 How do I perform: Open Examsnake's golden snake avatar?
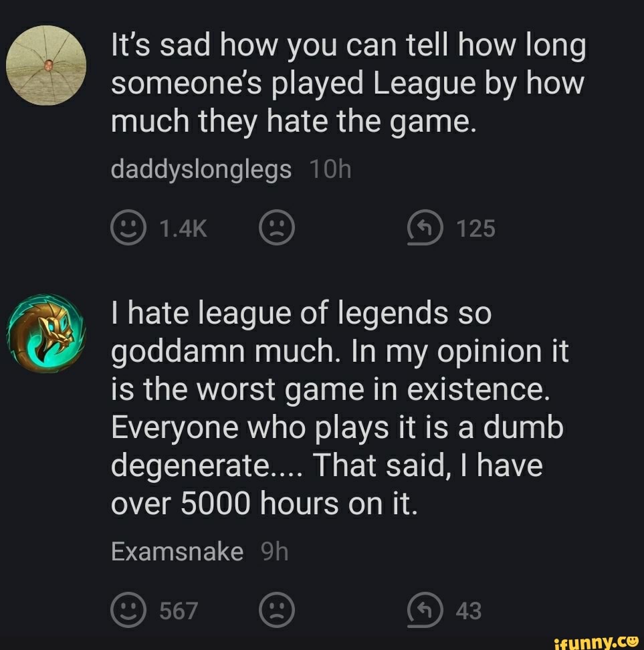click(46, 333)
